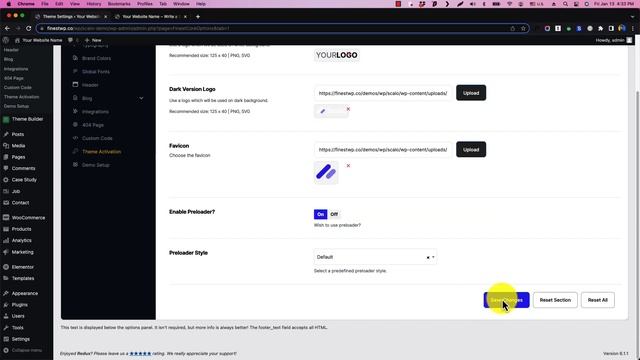
Task: Open the macOS Apple menu
Action: 9,4
